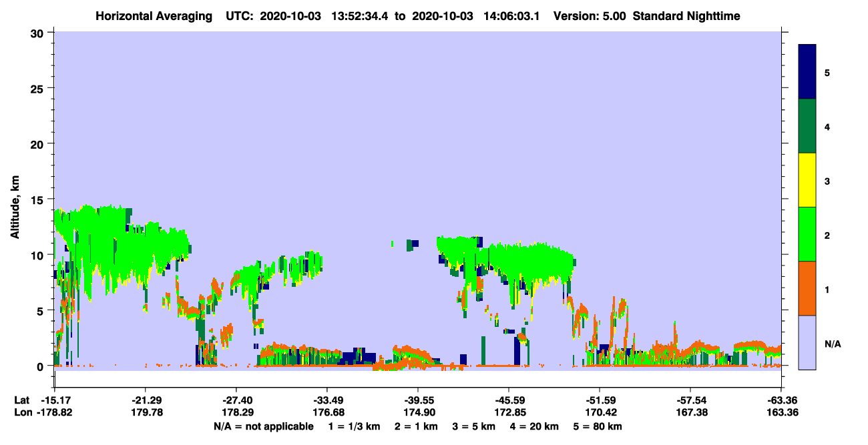Viewport: 868px width, 445px height.
Task: Click the latitude value -15.17 on x-axis
Action: point(55,400)
